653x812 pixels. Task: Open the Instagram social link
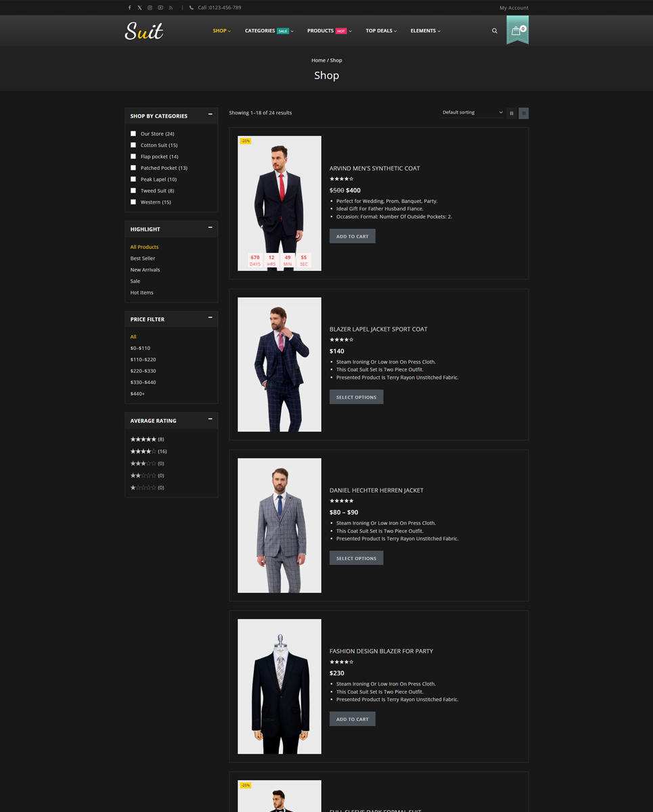click(150, 8)
